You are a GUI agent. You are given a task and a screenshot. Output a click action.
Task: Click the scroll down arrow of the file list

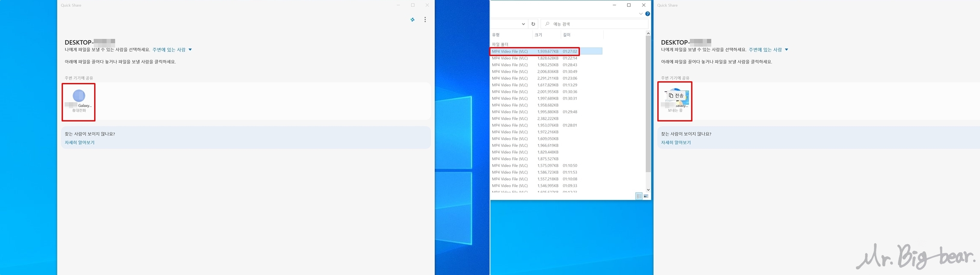[648, 189]
